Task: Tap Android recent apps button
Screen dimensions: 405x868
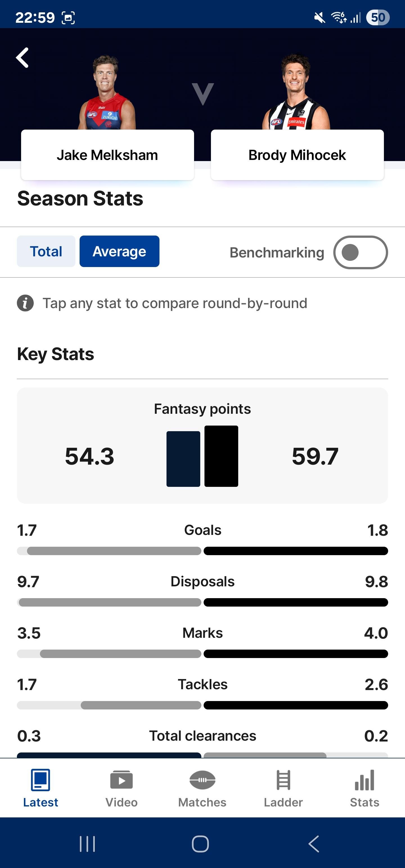Action: (87, 844)
